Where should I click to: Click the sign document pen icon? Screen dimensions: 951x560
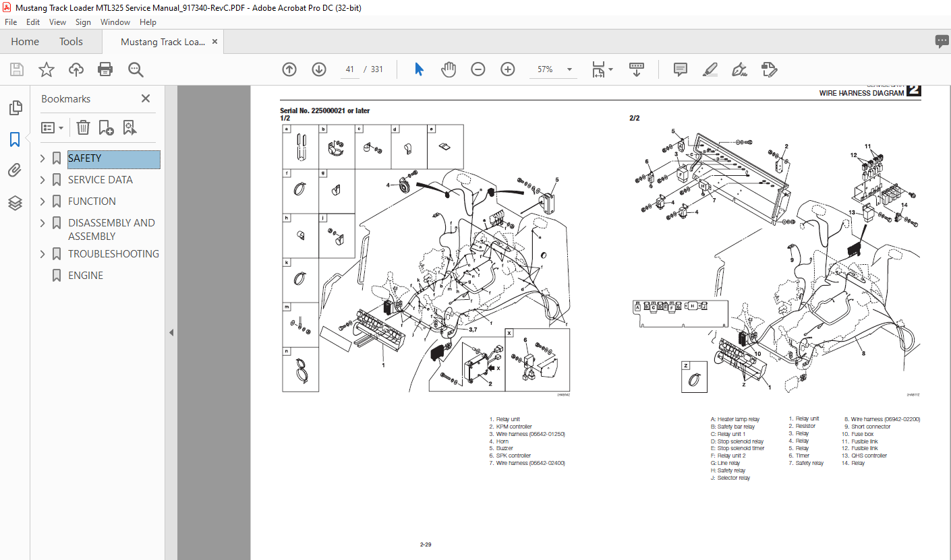739,69
